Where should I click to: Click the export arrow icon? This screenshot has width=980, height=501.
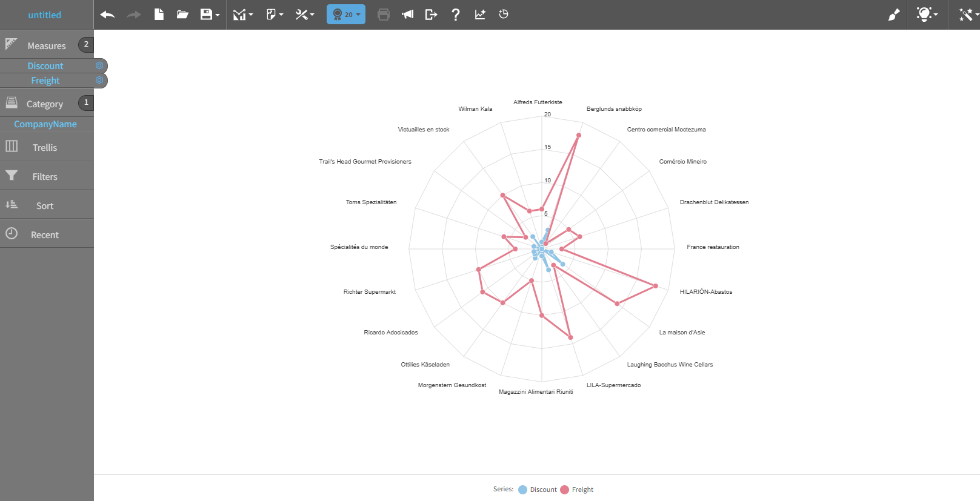431,15
